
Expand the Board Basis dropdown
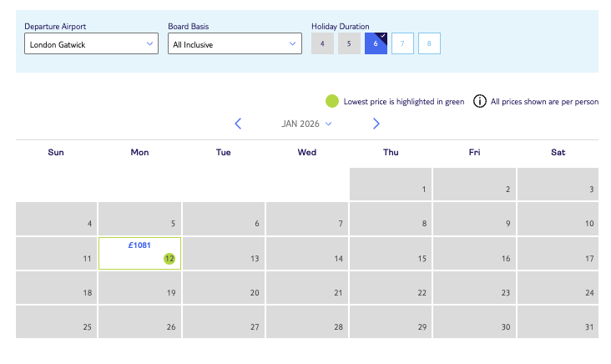(x=235, y=43)
